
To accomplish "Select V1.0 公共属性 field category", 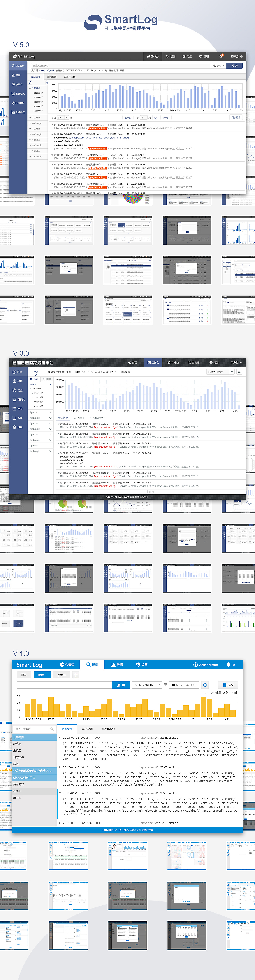I will [35, 737].
